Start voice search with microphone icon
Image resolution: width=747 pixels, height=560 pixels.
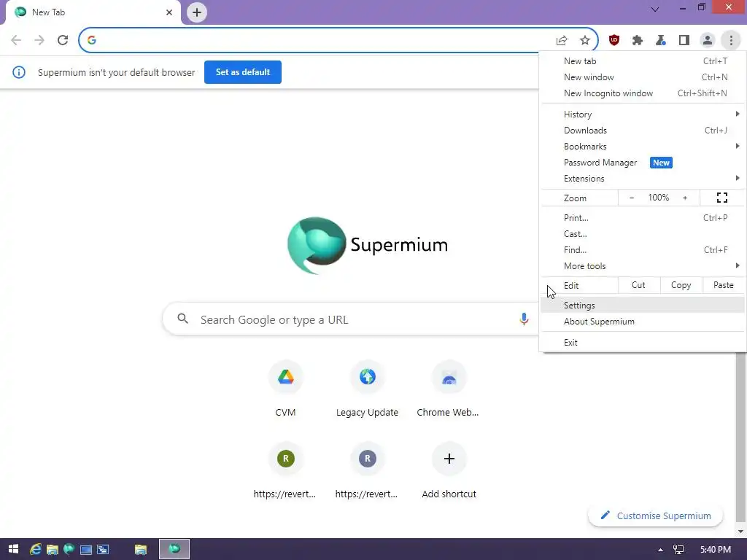(x=524, y=319)
